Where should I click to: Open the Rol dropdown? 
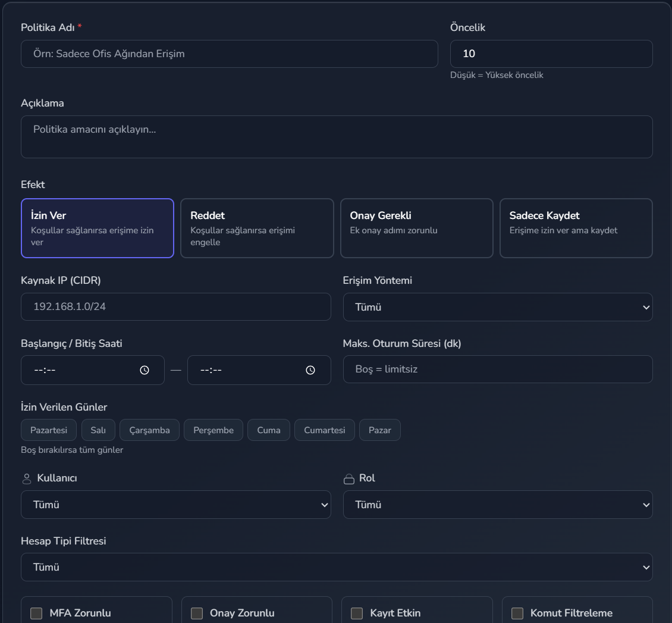tap(498, 505)
